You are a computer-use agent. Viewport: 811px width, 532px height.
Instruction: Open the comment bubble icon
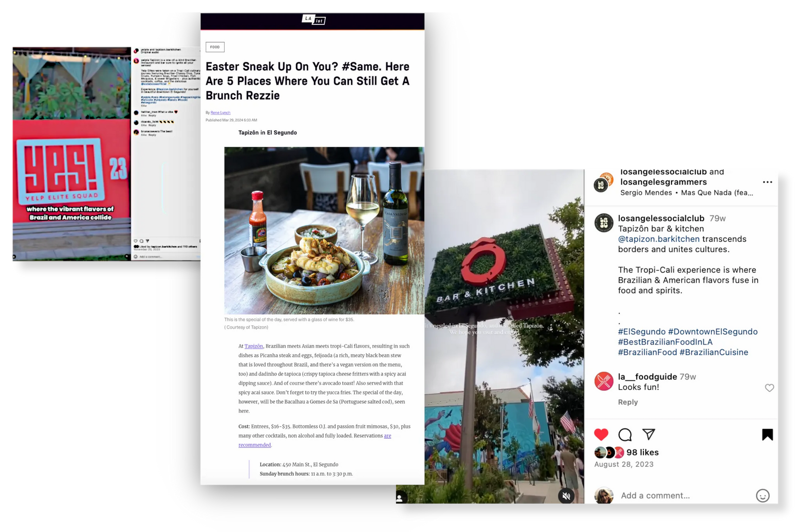(625, 434)
